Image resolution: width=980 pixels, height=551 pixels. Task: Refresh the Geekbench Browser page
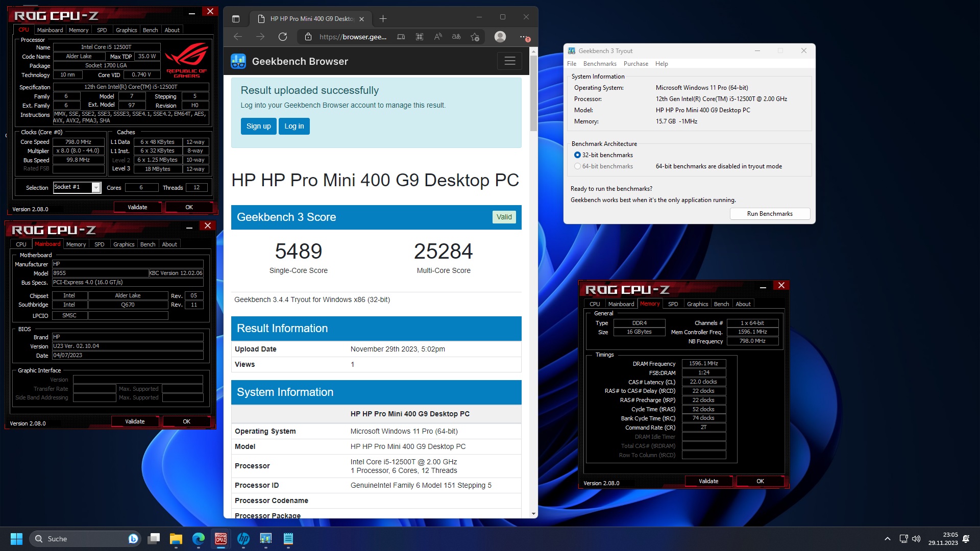click(x=283, y=37)
